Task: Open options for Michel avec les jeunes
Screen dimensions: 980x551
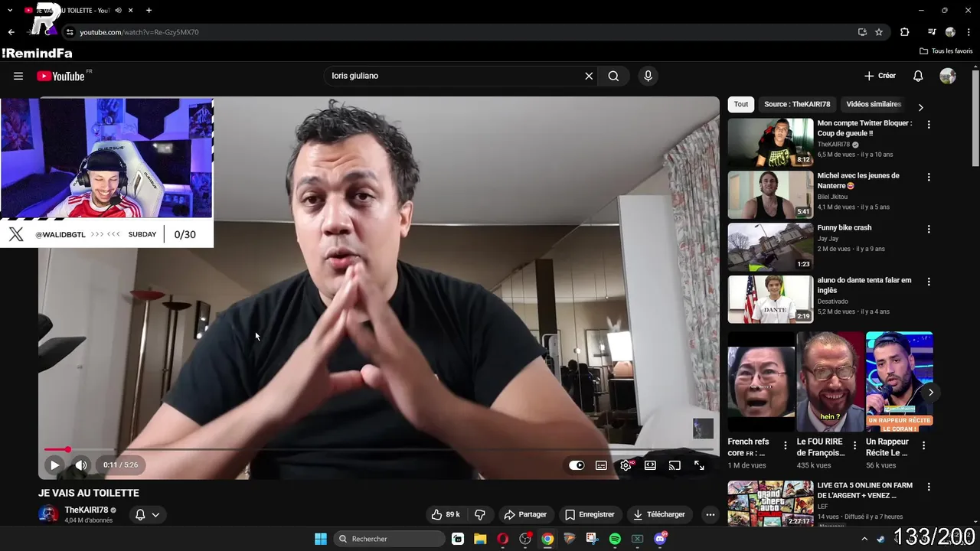Action: coord(929,177)
